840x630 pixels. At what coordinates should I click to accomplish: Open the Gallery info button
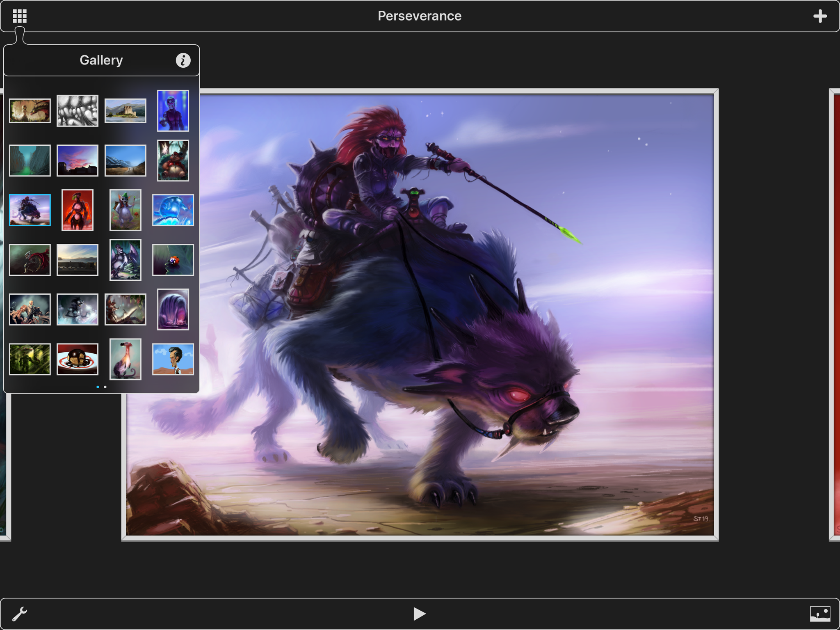coord(183,60)
